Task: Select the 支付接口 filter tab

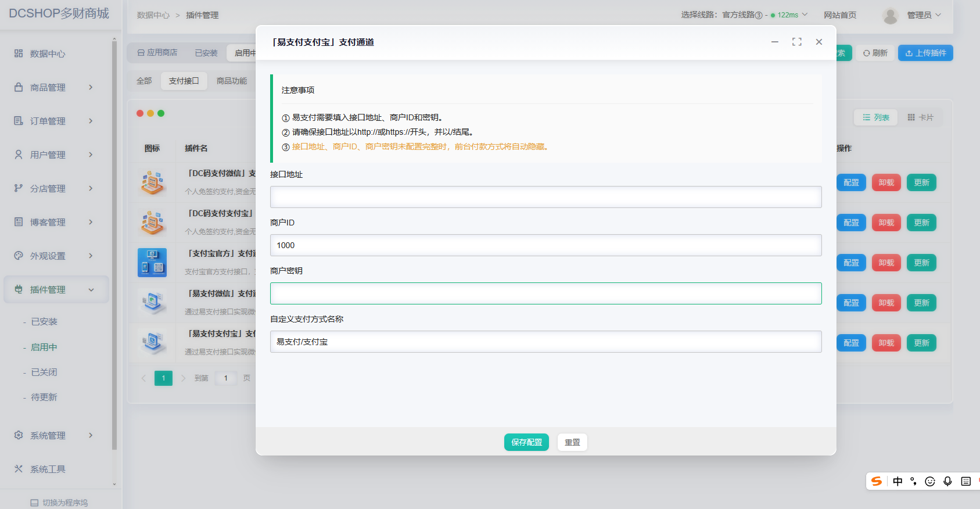Action: click(184, 81)
